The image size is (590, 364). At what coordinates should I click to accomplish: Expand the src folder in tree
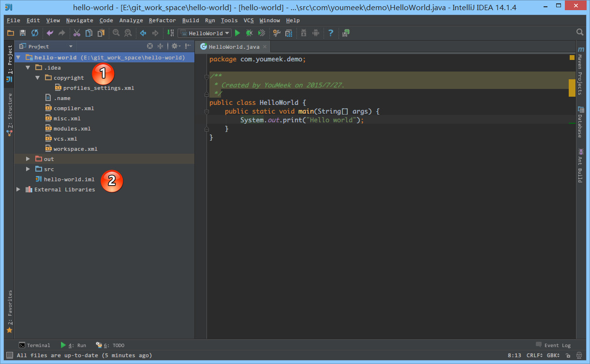click(x=29, y=169)
